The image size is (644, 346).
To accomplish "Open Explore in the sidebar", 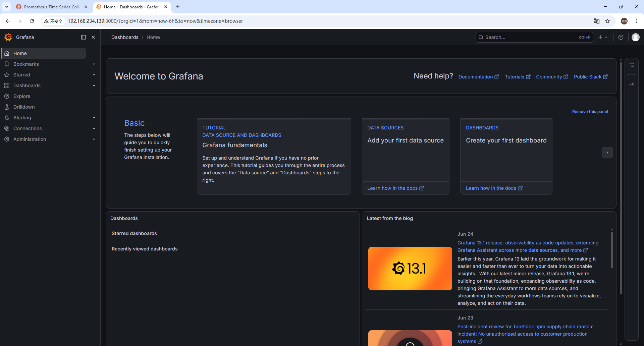I will point(22,96).
